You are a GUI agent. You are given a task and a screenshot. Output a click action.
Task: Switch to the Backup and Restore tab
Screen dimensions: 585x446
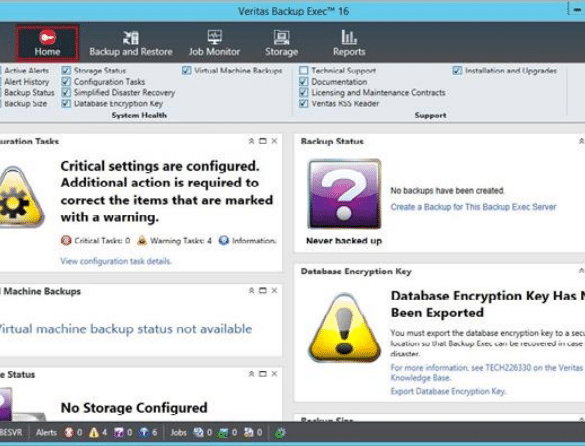[131, 43]
